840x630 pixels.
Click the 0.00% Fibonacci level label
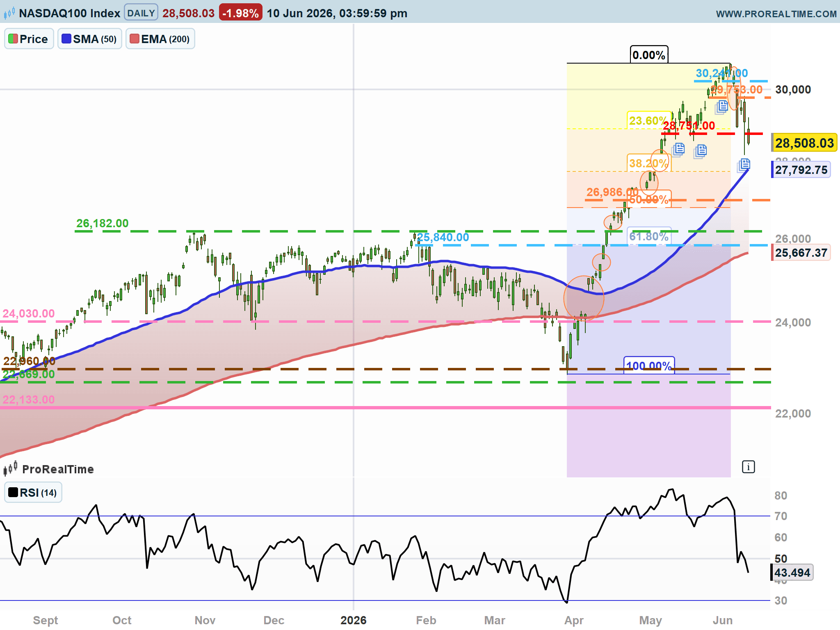[x=649, y=55]
